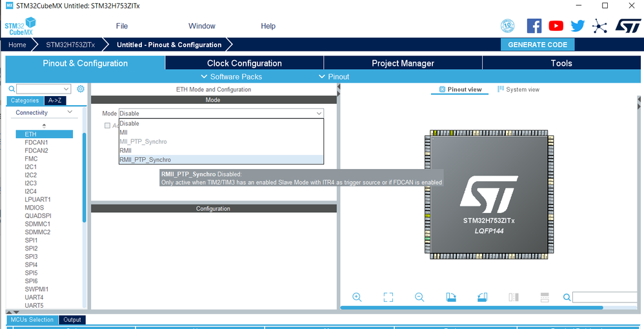
Task: Choose Disable in Mode list
Action: [x=221, y=123]
